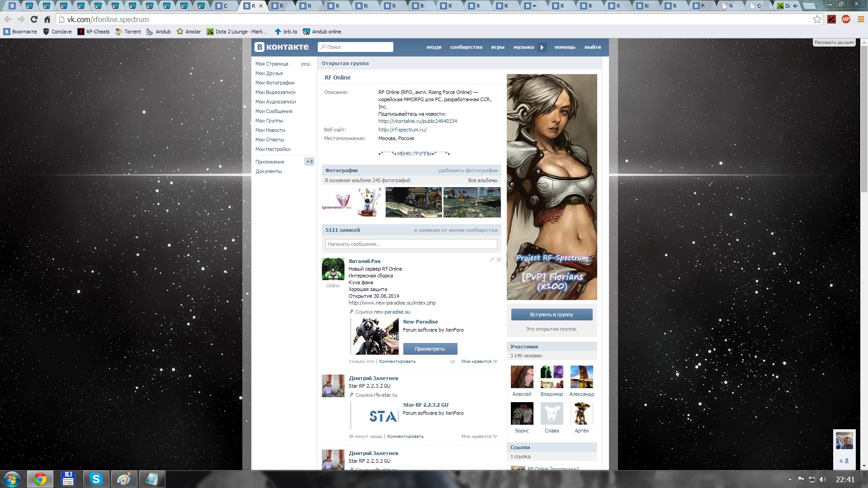Viewport: 868px width, 488px height.
Task: Open the browser home page icon
Action: [x=47, y=19]
